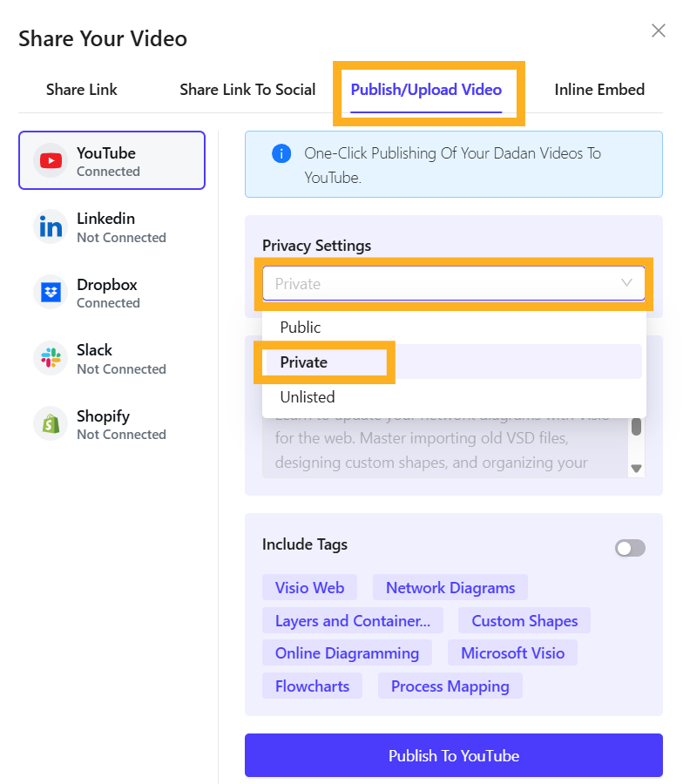Image resolution: width=683 pixels, height=784 pixels.
Task: Open the Privacy Settings dropdown
Action: coord(453,284)
